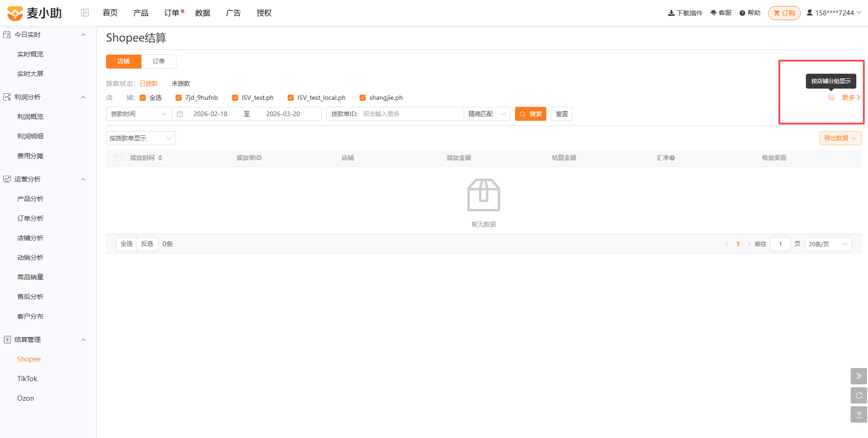
Task: Uncheck the shangjie.ph store checkbox
Action: point(362,97)
